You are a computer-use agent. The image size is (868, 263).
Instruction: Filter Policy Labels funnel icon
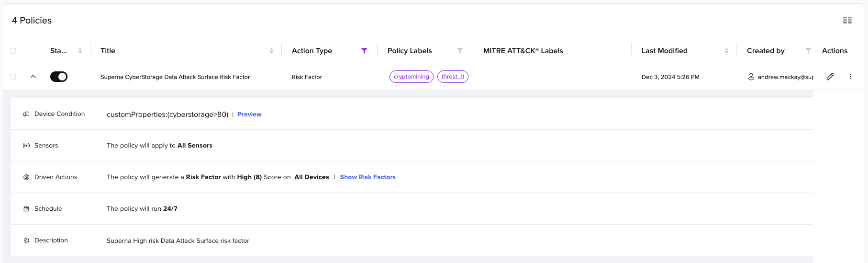point(460,51)
